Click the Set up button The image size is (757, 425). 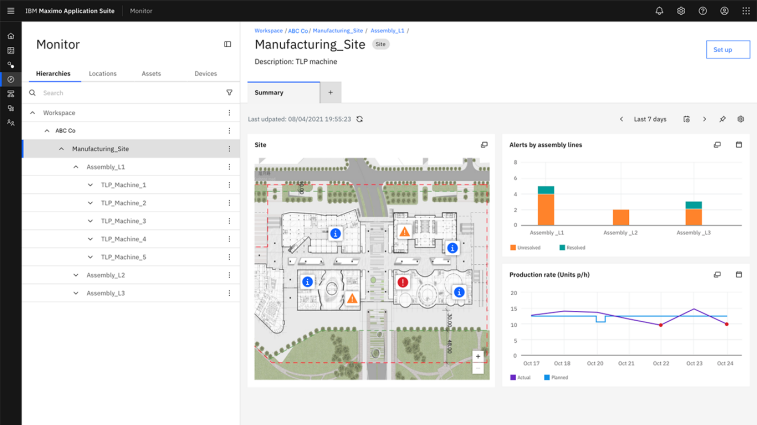(x=727, y=49)
